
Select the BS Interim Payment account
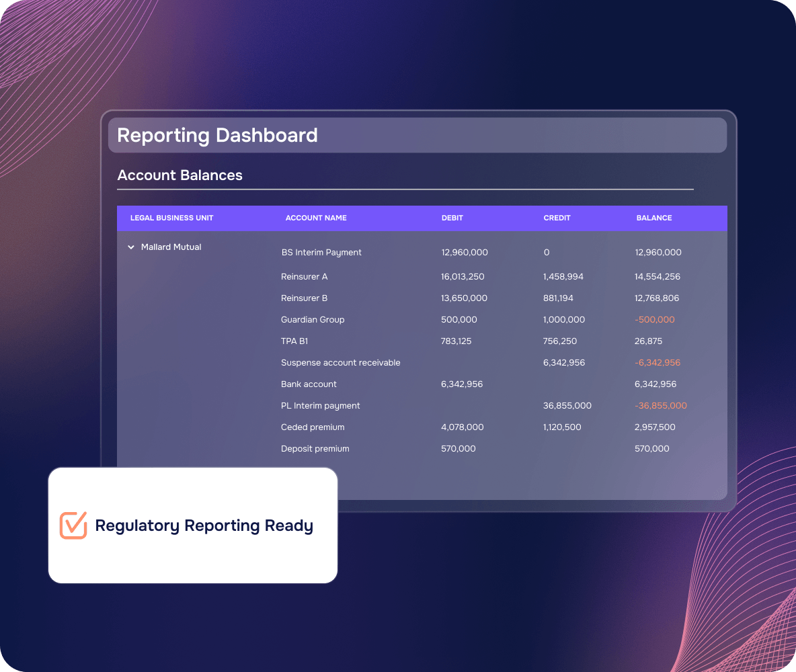tap(321, 253)
